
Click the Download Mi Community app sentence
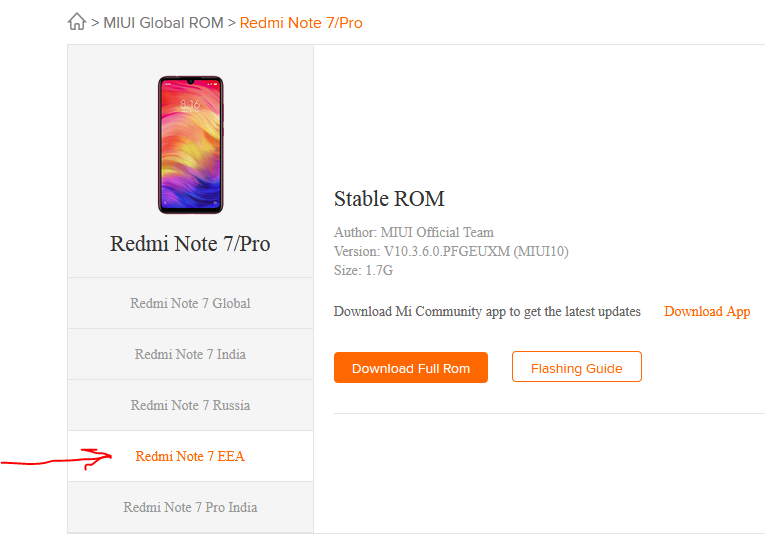(487, 311)
